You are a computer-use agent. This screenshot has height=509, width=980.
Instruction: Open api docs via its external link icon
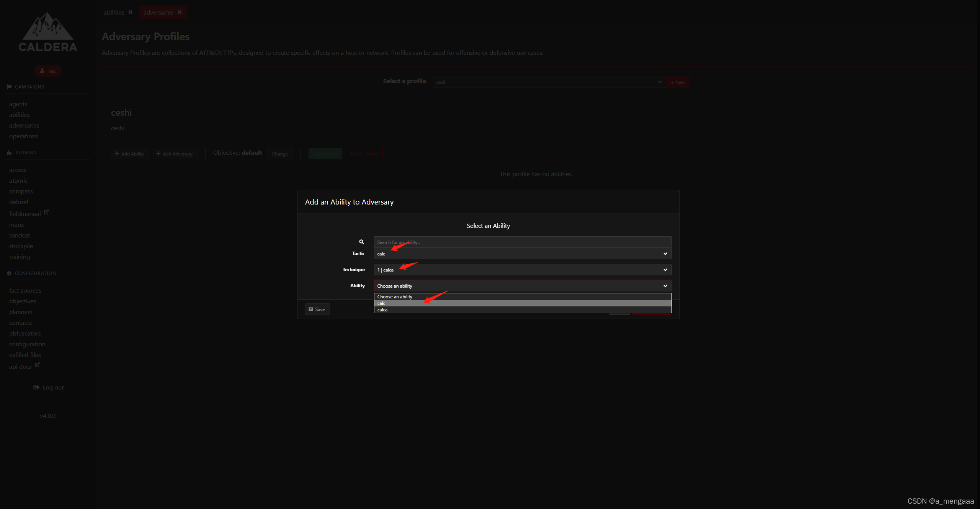(37, 365)
